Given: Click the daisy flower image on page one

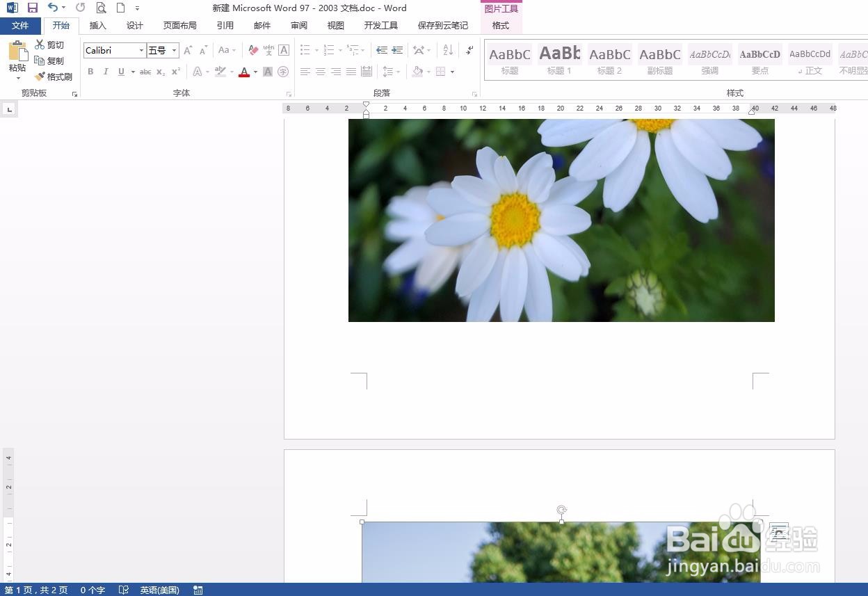Looking at the screenshot, I should (561, 220).
